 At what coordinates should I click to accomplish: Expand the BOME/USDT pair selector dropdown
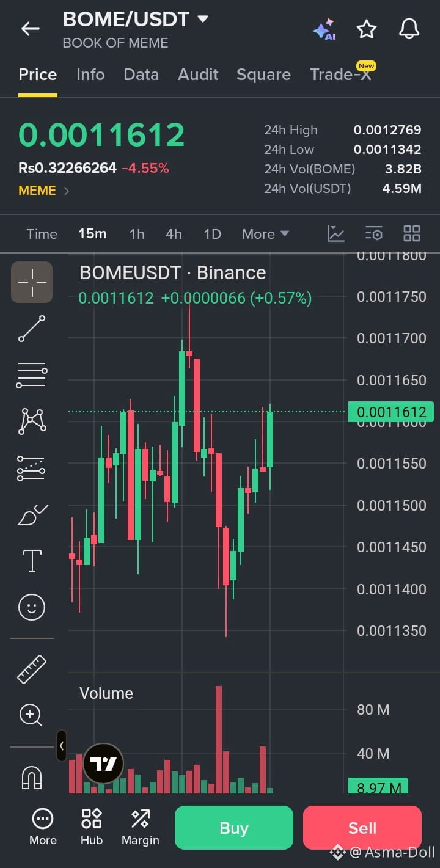pos(203,19)
